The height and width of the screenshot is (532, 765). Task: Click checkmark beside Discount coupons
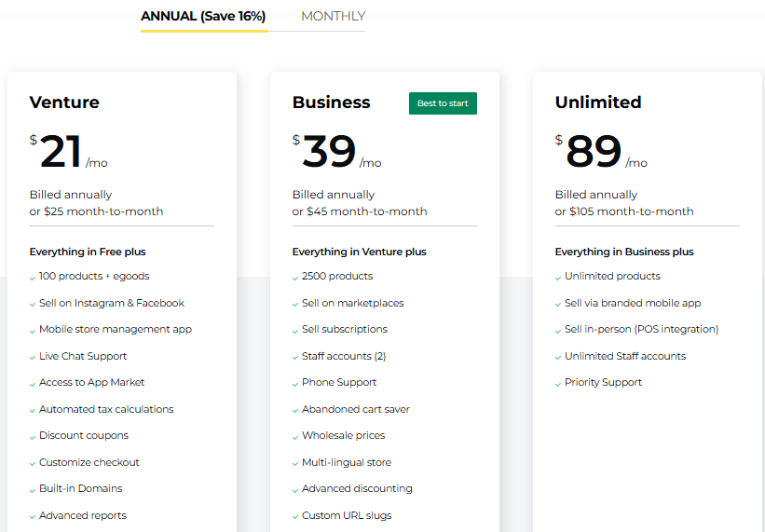(x=33, y=437)
